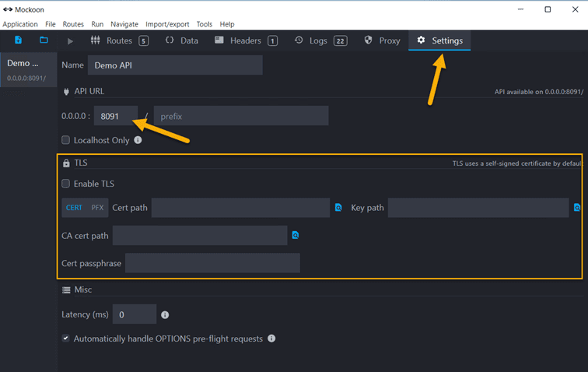This screenshot has width=588, height=372.
Task: Click the Localhost Only info icon
Action: [x=138, y=140]
